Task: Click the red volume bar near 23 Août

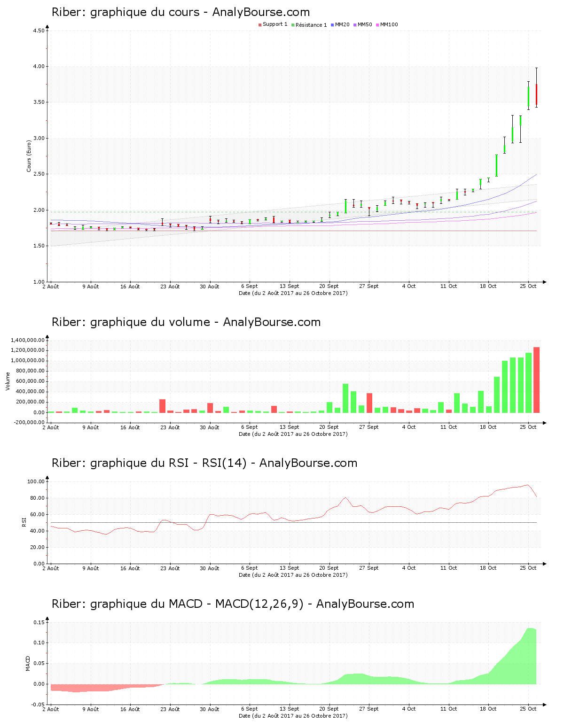Action: click(x=163, y=406)
